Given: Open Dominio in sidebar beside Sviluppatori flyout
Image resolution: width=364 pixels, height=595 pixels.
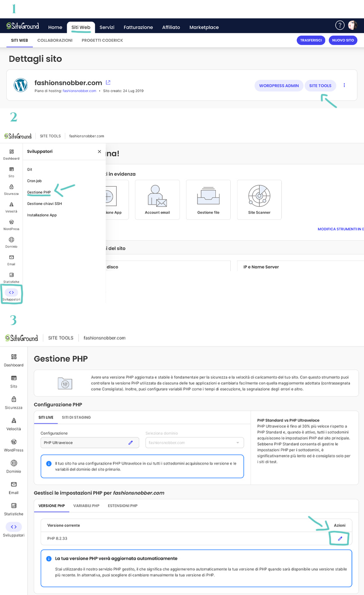Looking at the screenshot, I should pos(11,243).
